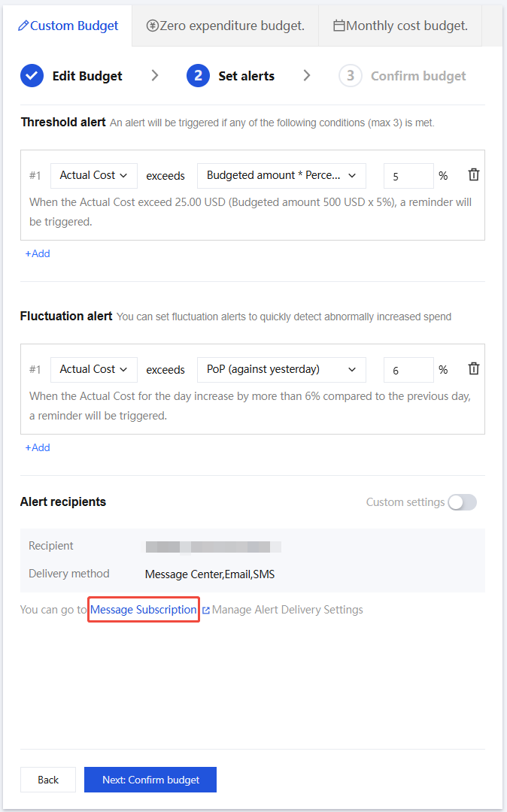Image resolution: width=507 pixels, height=812 pixels.
Task: Delete the threshold alert rule
Action: tap(473, 175)
